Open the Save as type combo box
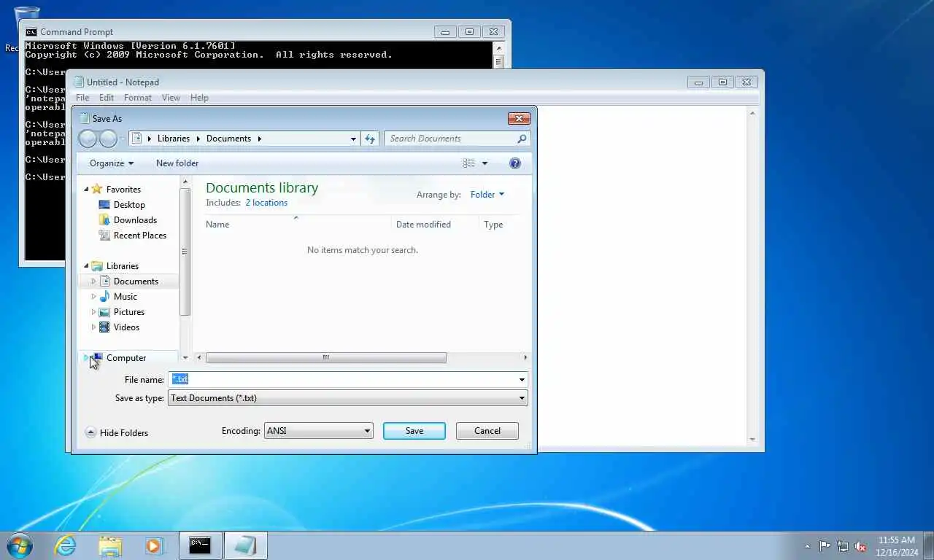The width and height of the screenshot is (934, 560). 347,398
